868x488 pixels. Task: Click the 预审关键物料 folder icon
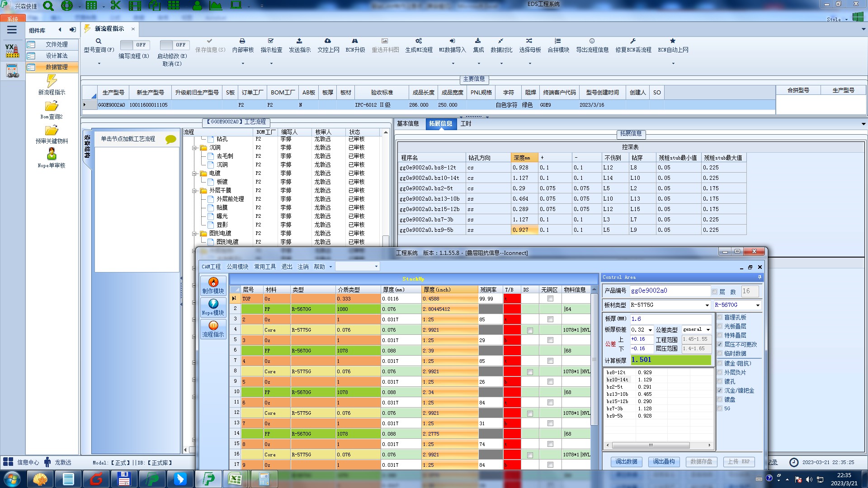[52, 131]
